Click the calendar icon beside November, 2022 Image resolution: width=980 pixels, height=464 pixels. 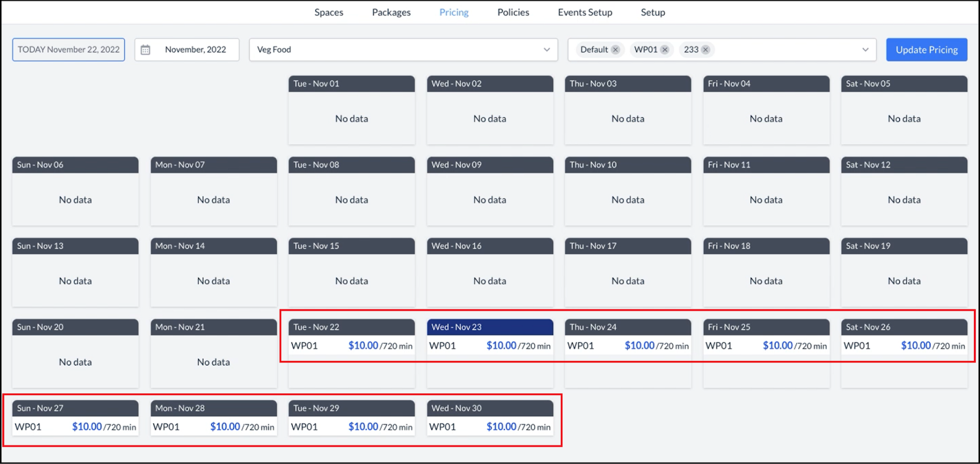[146, 50]
